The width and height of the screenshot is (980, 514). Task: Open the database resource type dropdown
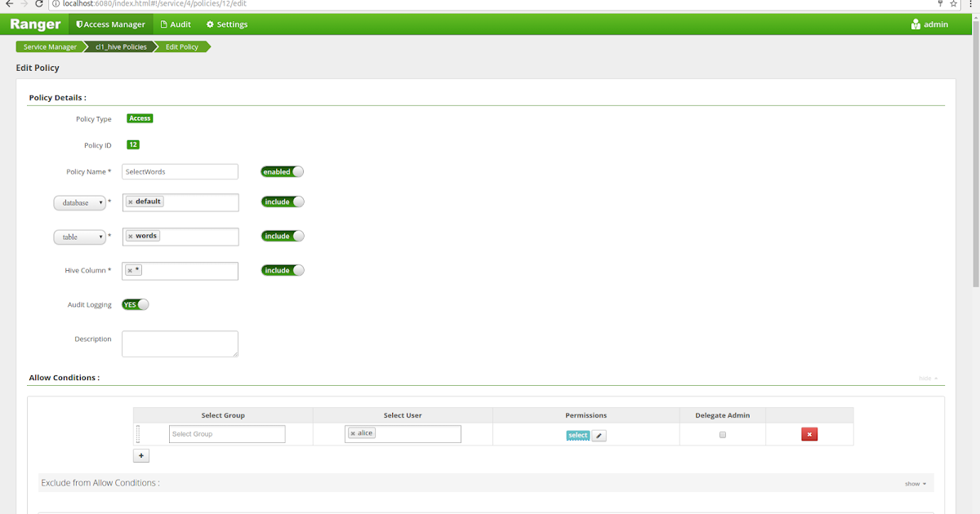pos(79,202)
